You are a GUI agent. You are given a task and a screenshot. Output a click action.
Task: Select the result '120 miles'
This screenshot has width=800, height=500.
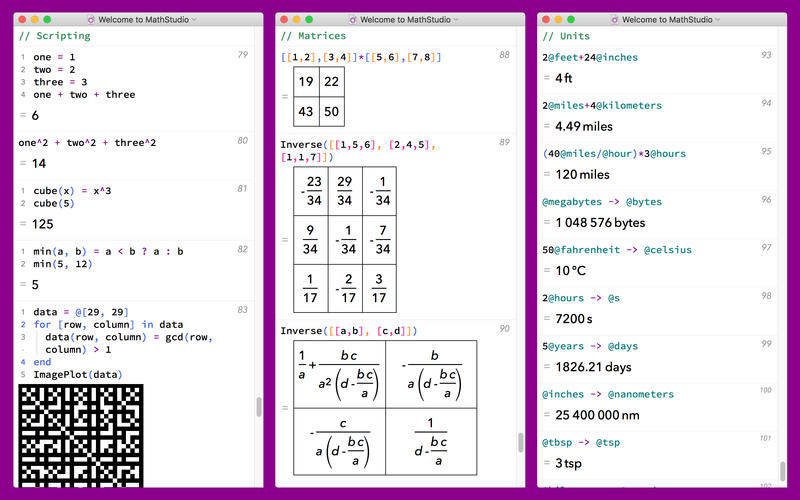coord(583,174)
